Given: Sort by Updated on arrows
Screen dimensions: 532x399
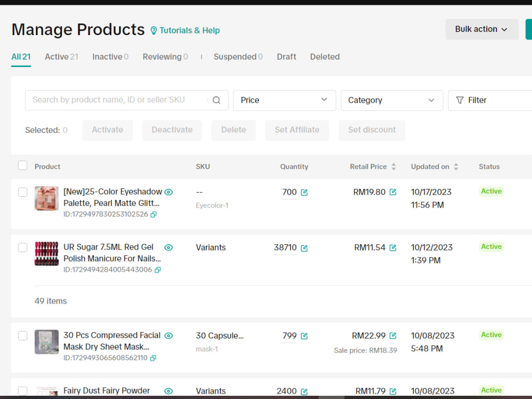Looking at the screenshot, I should [456, 167].
